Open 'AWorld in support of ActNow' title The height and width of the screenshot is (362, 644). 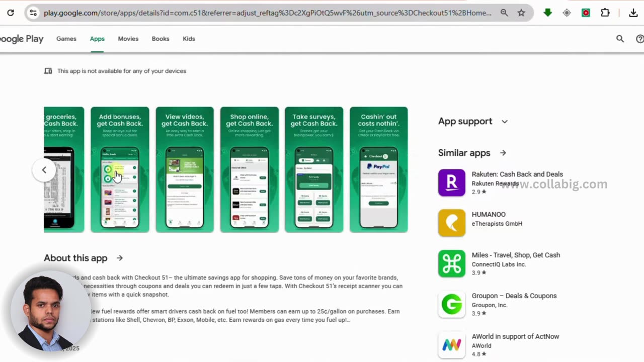click(515, 336)
